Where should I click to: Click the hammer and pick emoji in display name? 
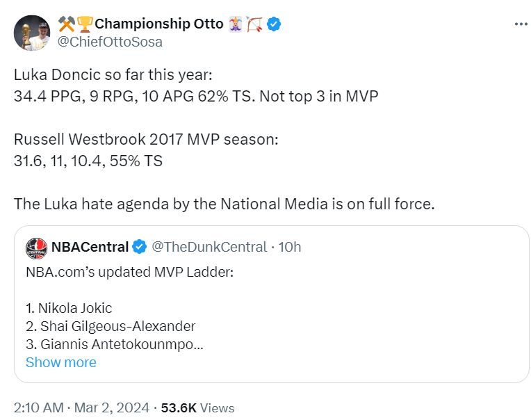66,24
